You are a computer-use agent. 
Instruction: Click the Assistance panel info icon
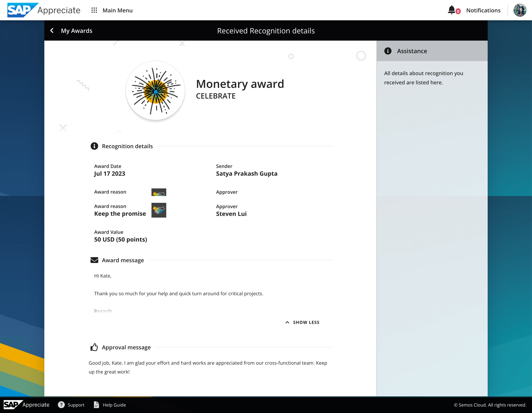pos(388,51)
